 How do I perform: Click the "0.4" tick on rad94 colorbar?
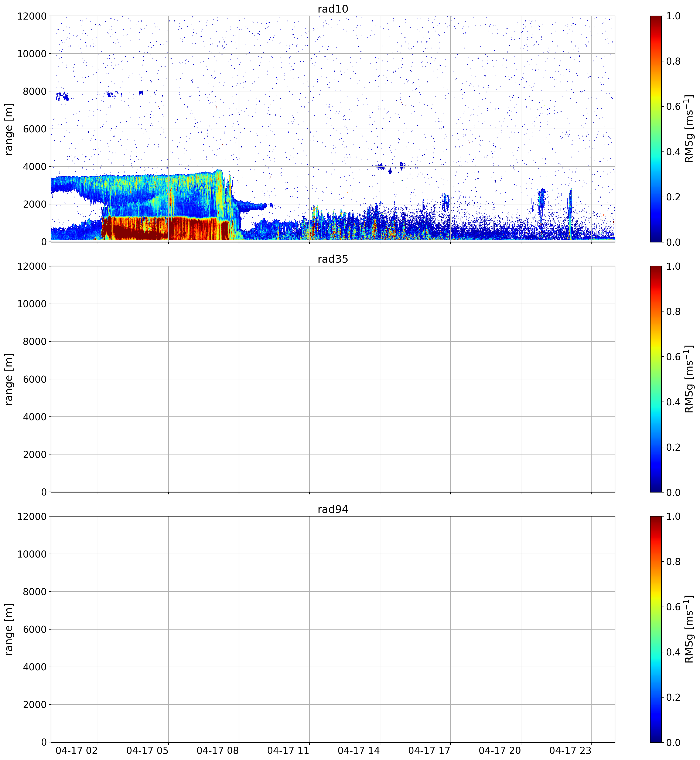point(673,652)
